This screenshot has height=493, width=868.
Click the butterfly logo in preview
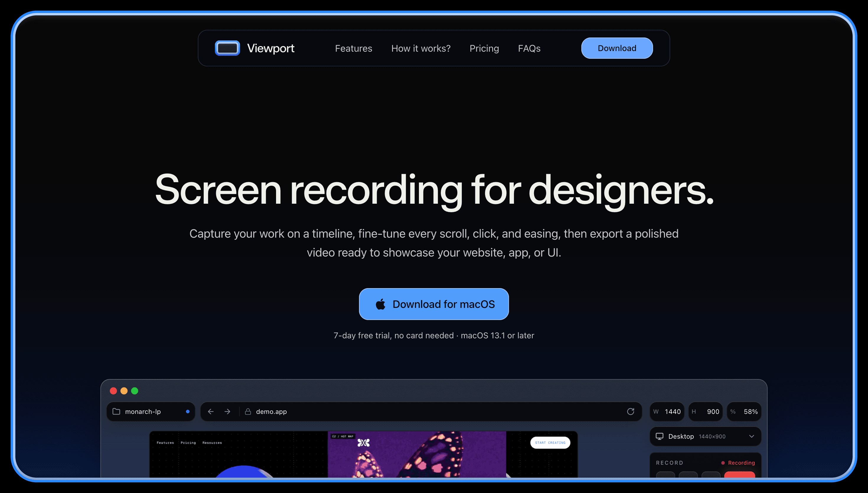(363, 443)
